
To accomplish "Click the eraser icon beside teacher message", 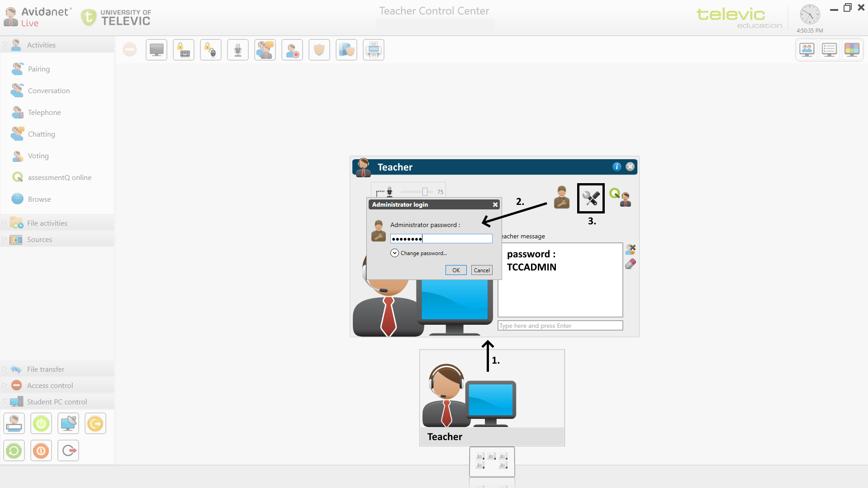I will point(631,264).
